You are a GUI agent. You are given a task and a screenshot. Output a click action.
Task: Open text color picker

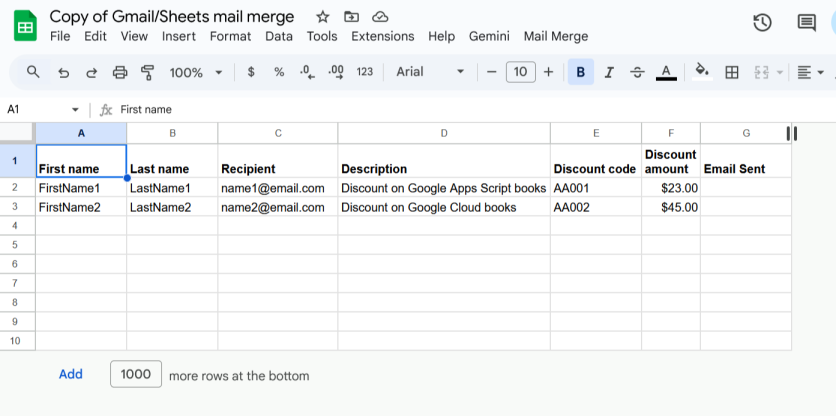[666, 72]
